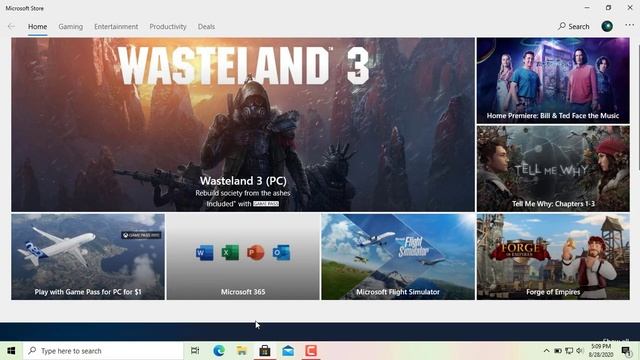Click the PowerPoint icon in Microsoft 365 tile
This screenshot has width=640, height=360.
point(256,253)
